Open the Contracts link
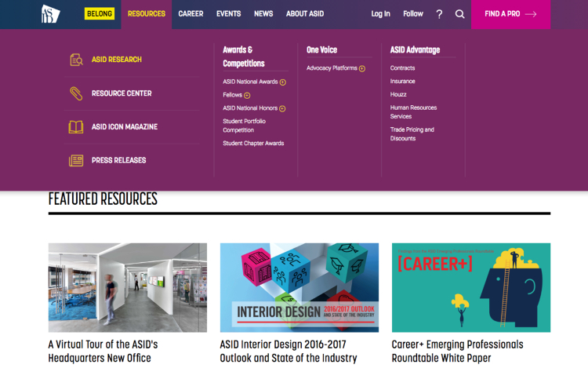The width and height of the screenshot is (588, 379). pyautogui.click(x=402, y=68)
